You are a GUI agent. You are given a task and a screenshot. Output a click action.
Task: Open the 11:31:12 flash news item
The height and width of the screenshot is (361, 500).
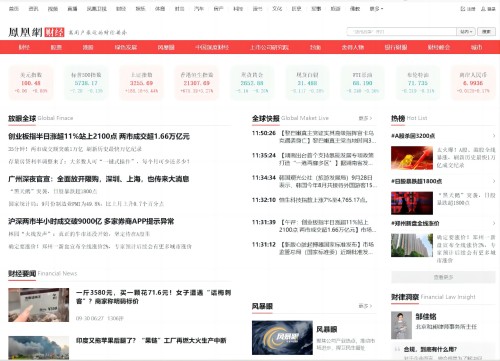[314, 248]
